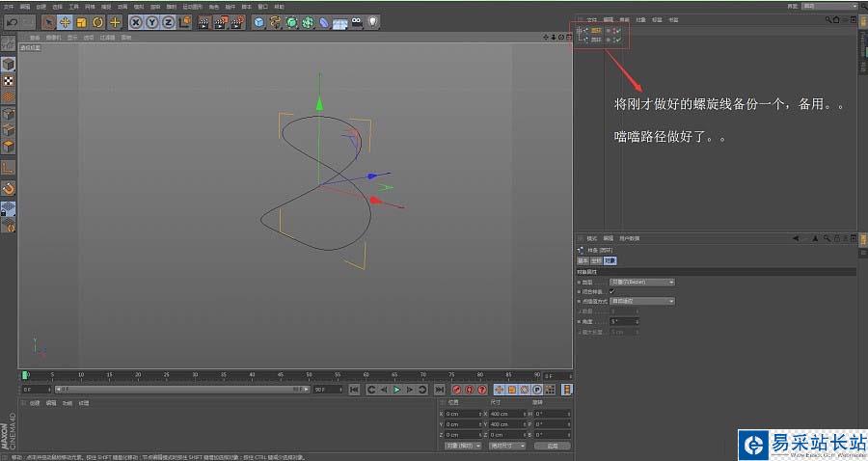Click the 应用 apply button
This screenshot has width=868, height=461.
(552, 446)
